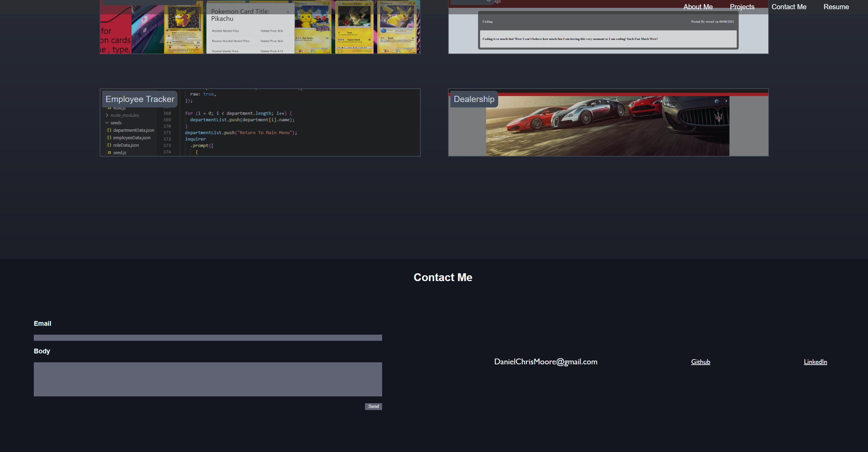Open the Resume nav link
The image size is (868, 452).
click(x=836, y=7)
